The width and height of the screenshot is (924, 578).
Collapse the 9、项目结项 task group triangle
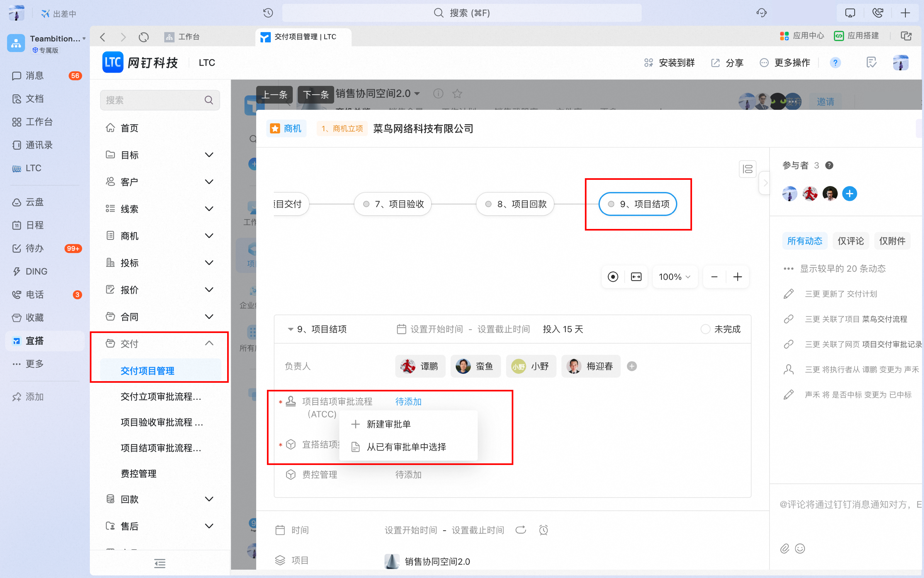click(x=290, y=329)
